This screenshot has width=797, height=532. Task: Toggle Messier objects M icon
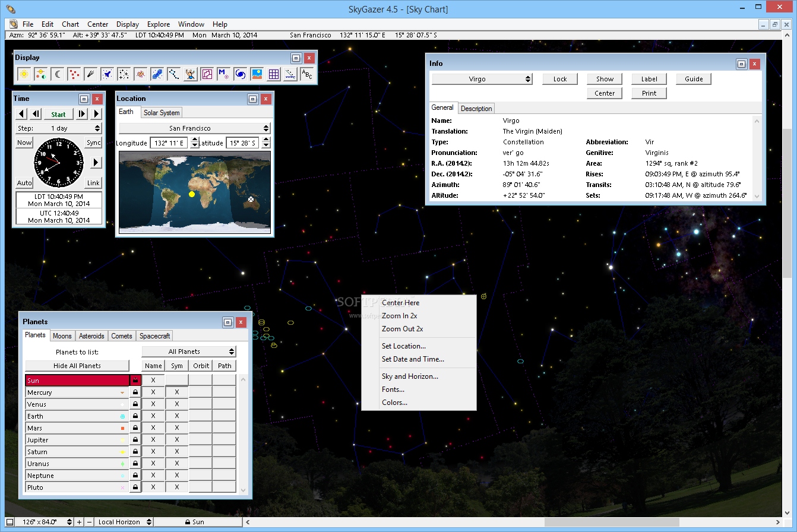[224, 74]
